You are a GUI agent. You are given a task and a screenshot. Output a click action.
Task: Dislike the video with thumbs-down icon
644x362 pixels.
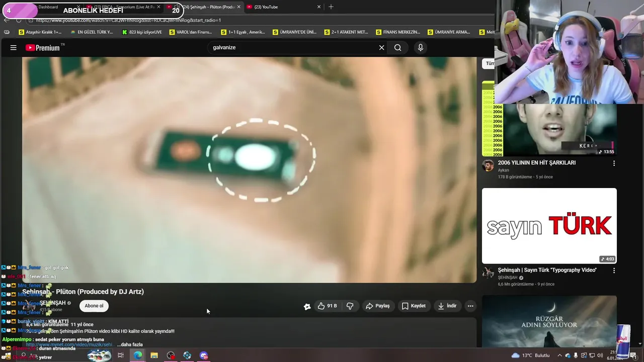tap(350, 306)
